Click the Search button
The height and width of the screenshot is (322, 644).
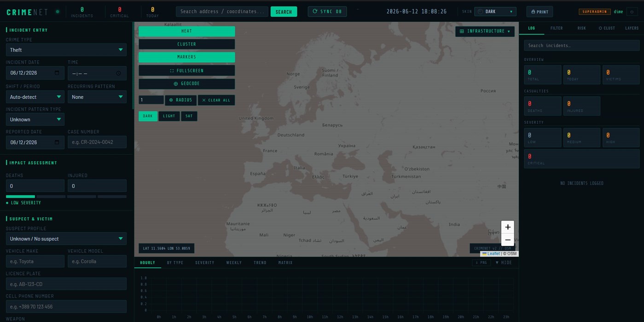[x=284, y=12]
